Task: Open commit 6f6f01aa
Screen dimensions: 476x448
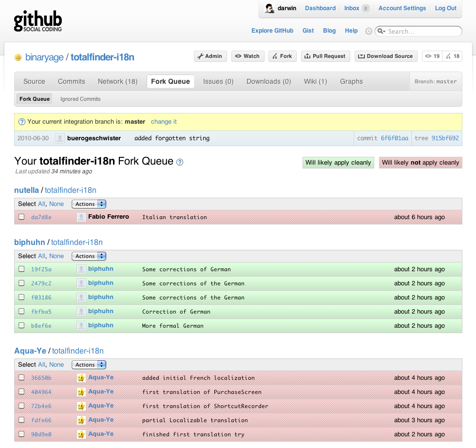Action: 396,138
